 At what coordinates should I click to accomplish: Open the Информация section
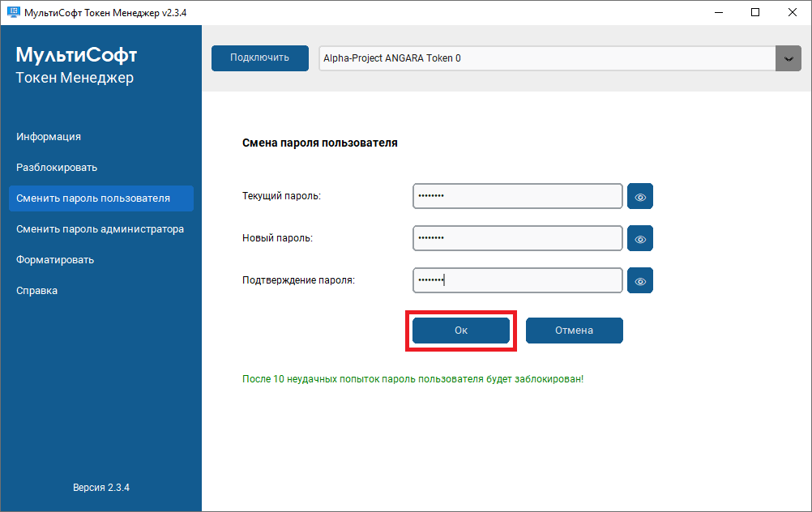pyautogui.click(x=49, y=137)
